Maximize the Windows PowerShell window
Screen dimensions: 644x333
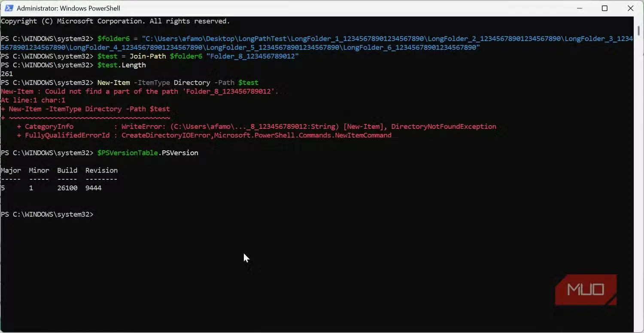pyautogui.click(x=605, y=8)
